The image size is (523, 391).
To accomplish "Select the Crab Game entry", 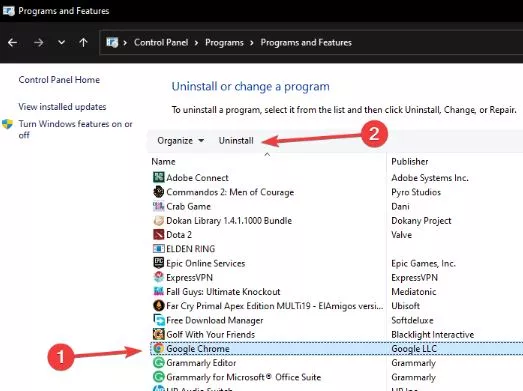I will click(188, 206).
